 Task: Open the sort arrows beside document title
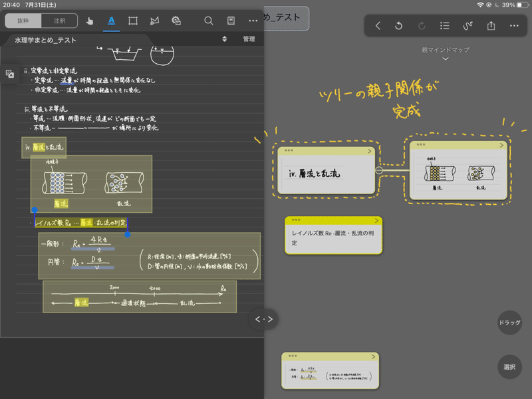225,40
